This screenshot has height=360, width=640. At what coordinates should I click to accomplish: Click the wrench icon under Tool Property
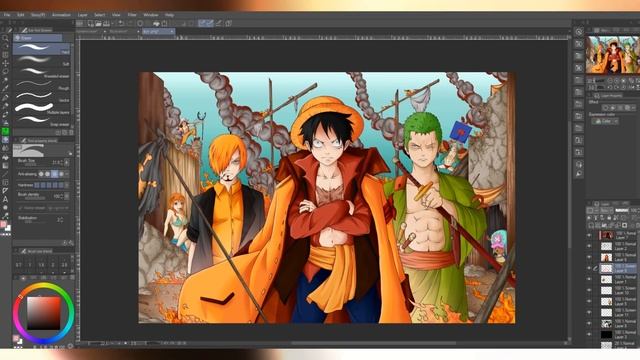(x=71, y=243)
